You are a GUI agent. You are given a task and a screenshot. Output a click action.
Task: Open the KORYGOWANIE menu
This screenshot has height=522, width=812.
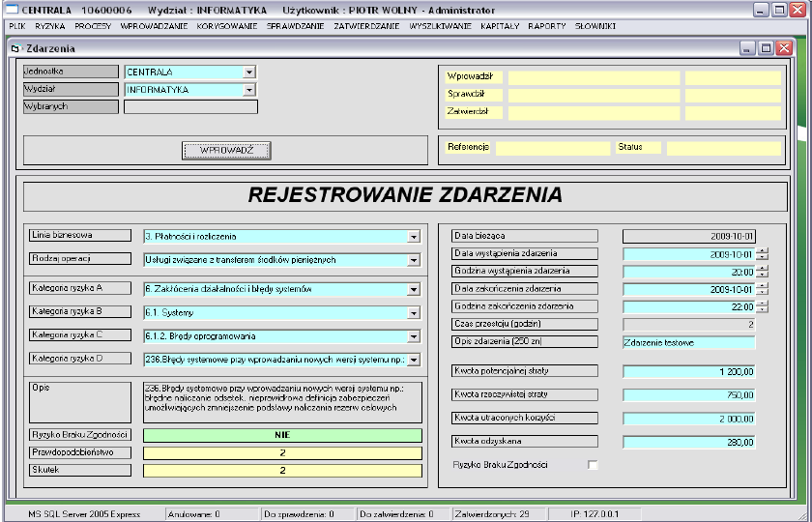point(227,26)
